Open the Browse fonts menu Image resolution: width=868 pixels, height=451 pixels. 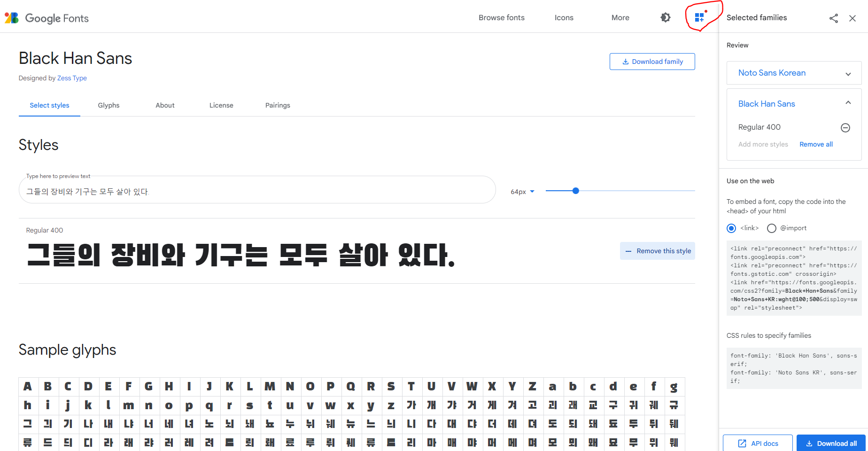pyautogui.click(x=502, y=18)
